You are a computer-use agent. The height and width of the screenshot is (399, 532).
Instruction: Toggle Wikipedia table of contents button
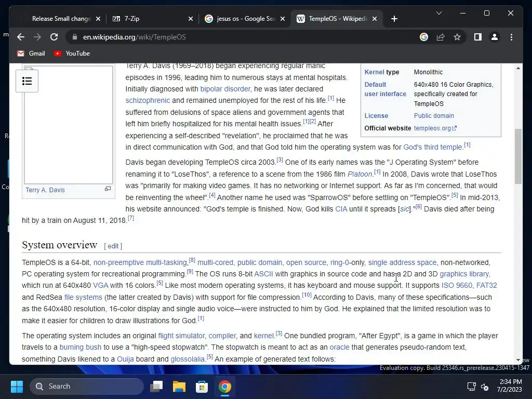tap(27, 81)
